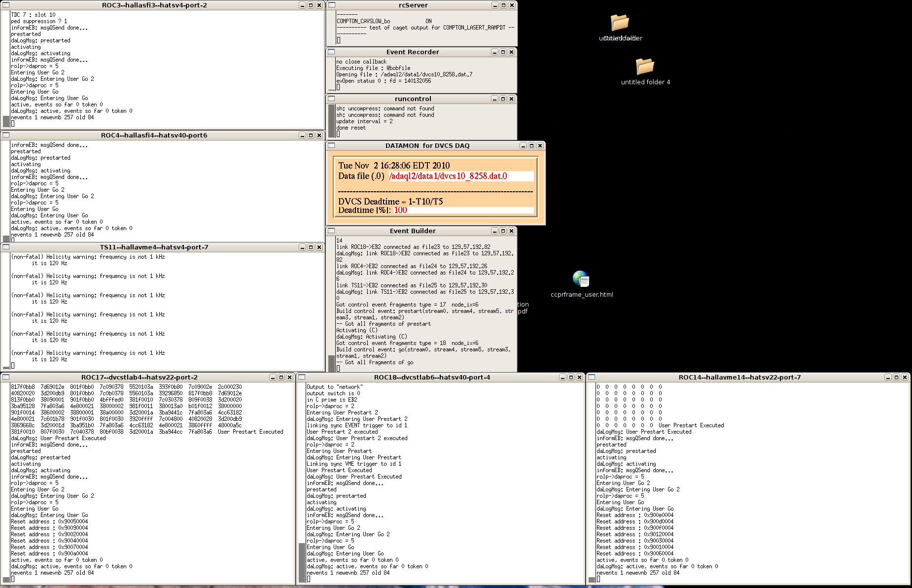Maximize the ROC3 terminal window
This screenshot has width=912, height=588.
pos(311,5)
